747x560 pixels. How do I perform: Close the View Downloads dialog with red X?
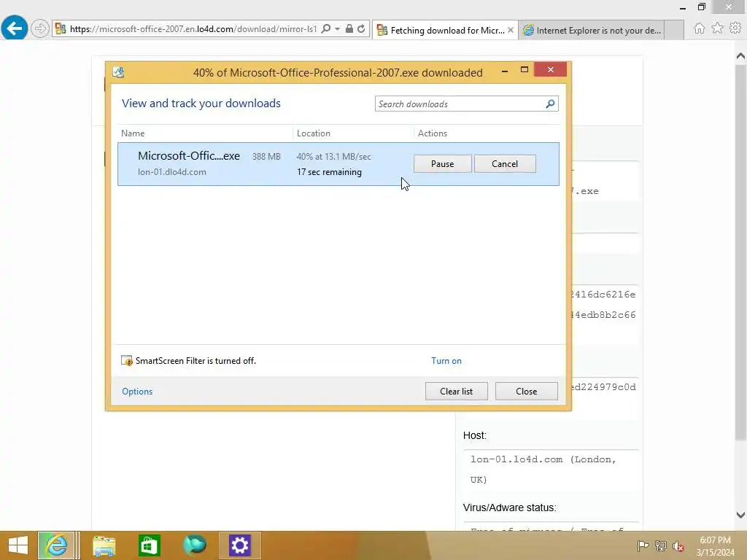point(550,70)
